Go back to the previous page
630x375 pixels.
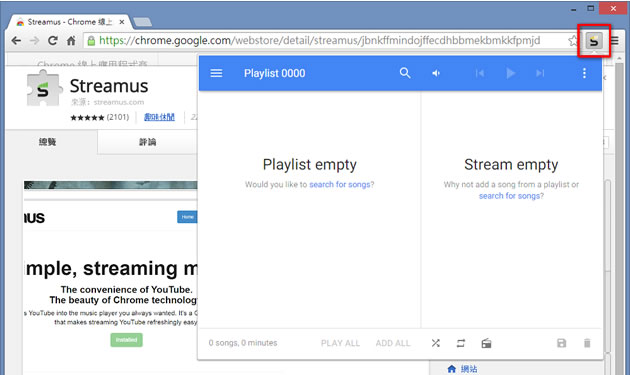pos(16,41)
